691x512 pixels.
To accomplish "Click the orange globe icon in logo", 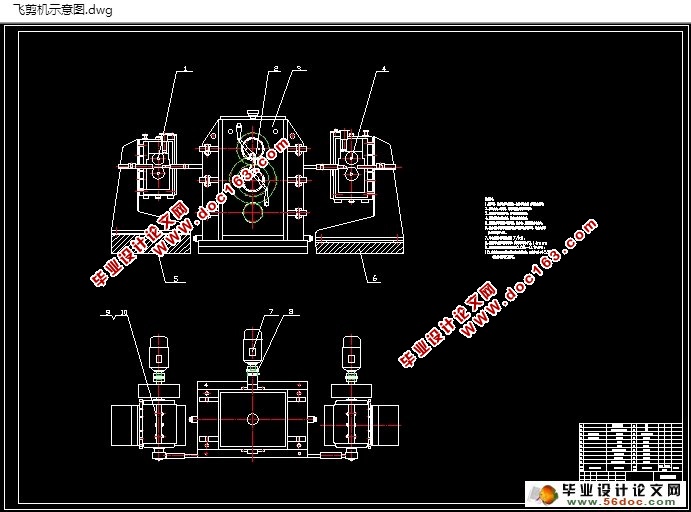I will (548, 494).
